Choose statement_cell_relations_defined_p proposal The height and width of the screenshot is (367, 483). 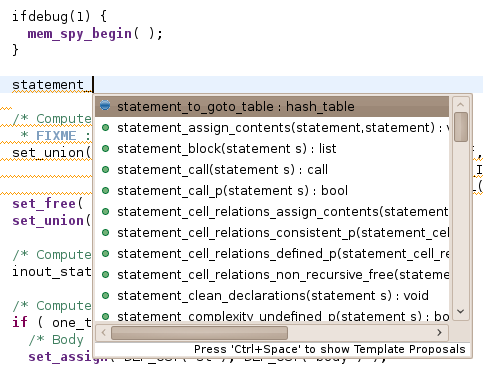tap(272, 254)
